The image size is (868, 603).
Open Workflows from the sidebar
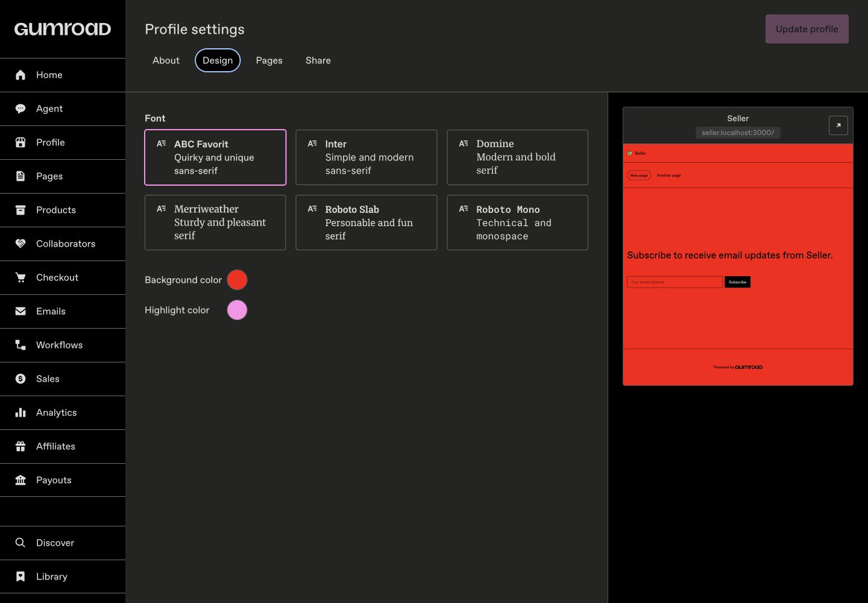coord(63,345)
